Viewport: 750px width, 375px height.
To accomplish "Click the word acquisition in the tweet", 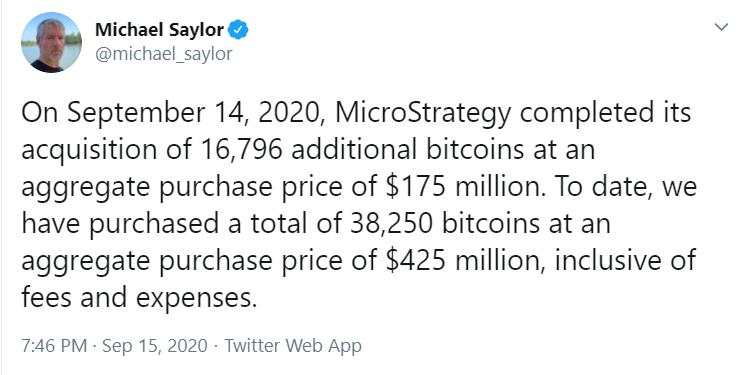I will [89, 152].
